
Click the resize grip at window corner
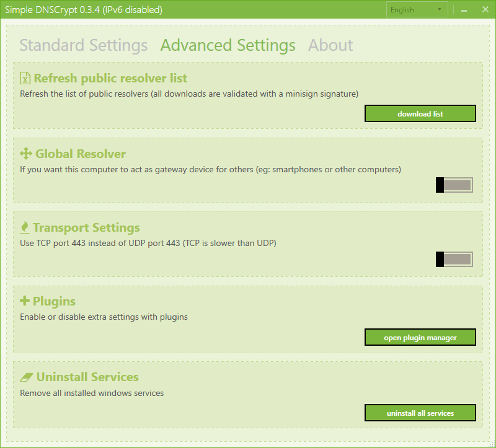[x=492, y=444]
